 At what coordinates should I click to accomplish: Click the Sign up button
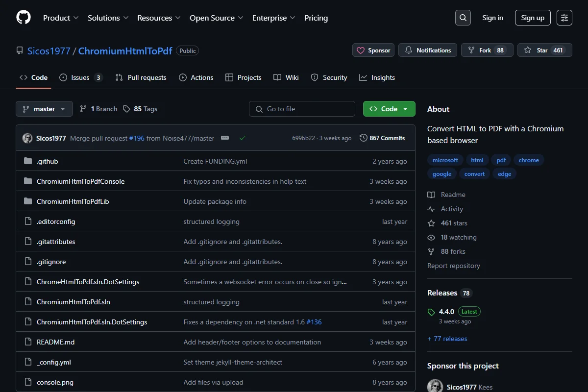point(533,18)
